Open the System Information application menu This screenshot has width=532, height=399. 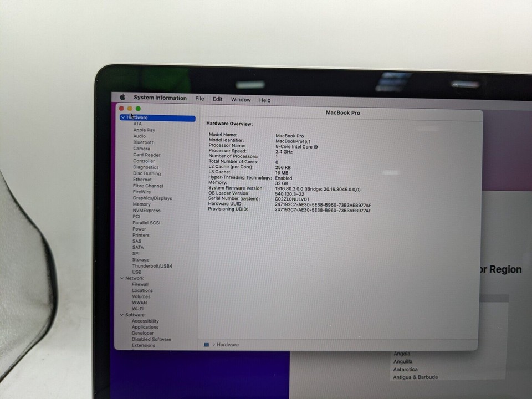coord(160,98)
